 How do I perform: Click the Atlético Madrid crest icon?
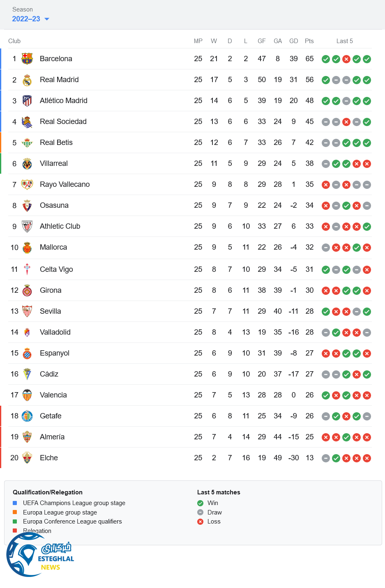(x=27, y=101)
